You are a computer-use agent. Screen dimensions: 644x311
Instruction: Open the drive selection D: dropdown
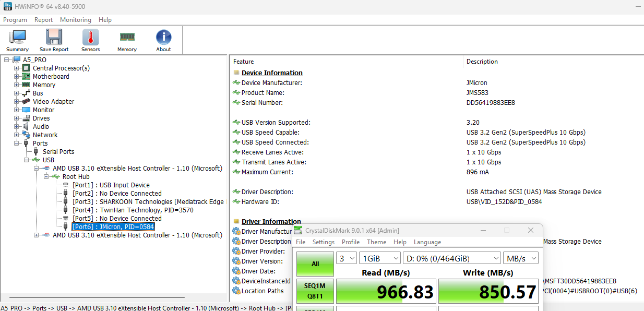[x=452, y=258]
